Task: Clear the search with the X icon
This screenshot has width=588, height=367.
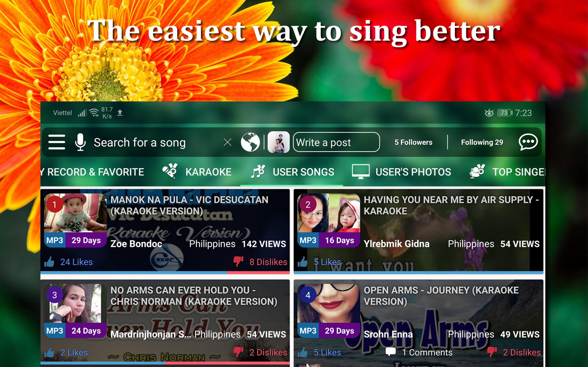Action: coord(227,142)
